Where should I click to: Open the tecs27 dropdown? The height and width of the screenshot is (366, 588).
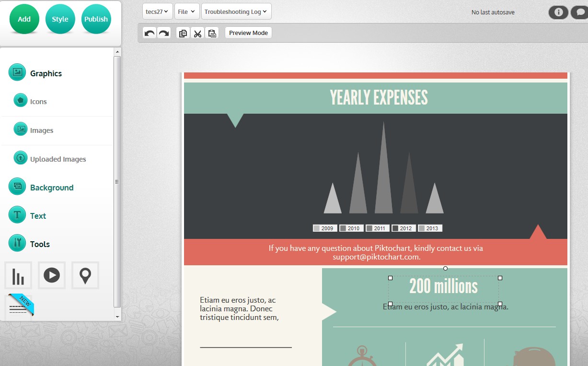(x=157, y=12)
